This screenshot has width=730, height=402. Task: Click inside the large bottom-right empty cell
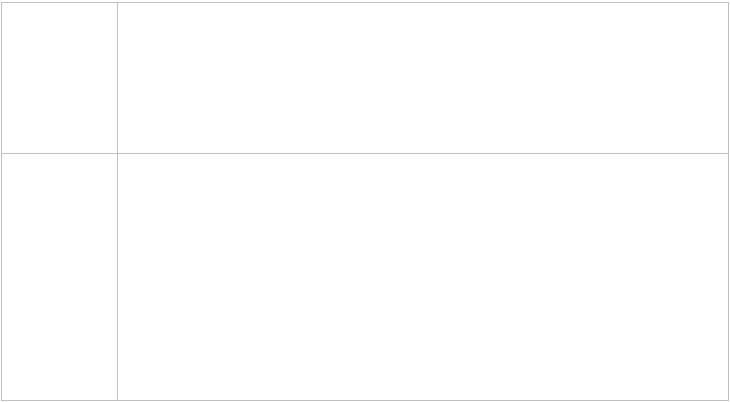tap(423, 277)
